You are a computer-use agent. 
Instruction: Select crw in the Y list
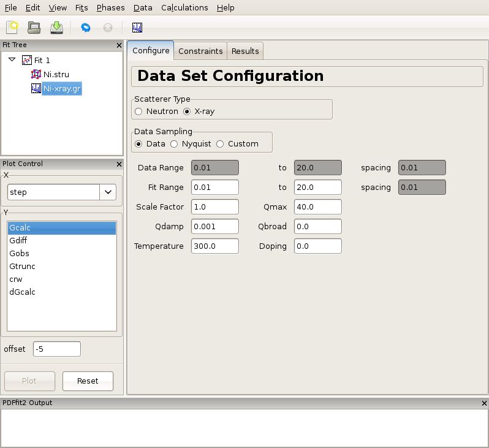click(62, 279)
